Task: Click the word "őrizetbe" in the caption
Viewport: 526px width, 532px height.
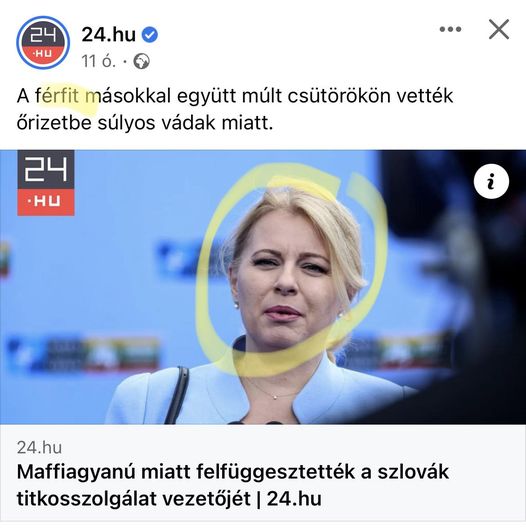Action: pos(54,123)
